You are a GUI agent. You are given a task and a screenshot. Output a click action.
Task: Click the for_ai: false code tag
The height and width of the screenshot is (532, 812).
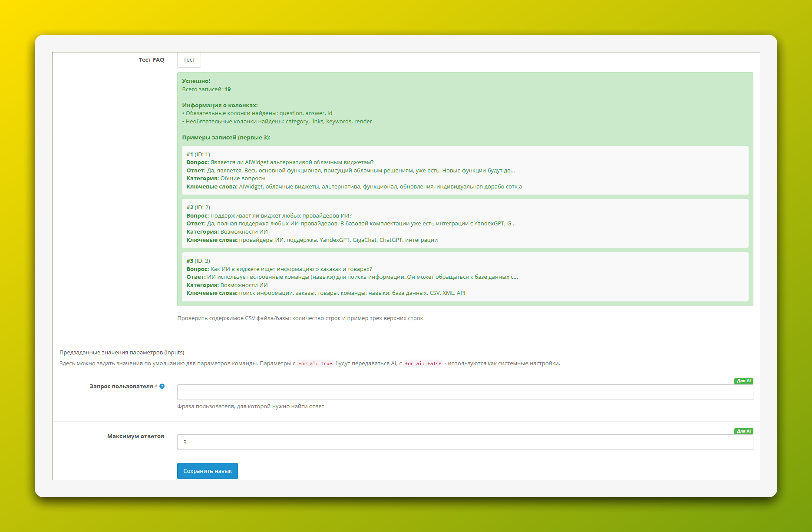[x=423, y=363]
